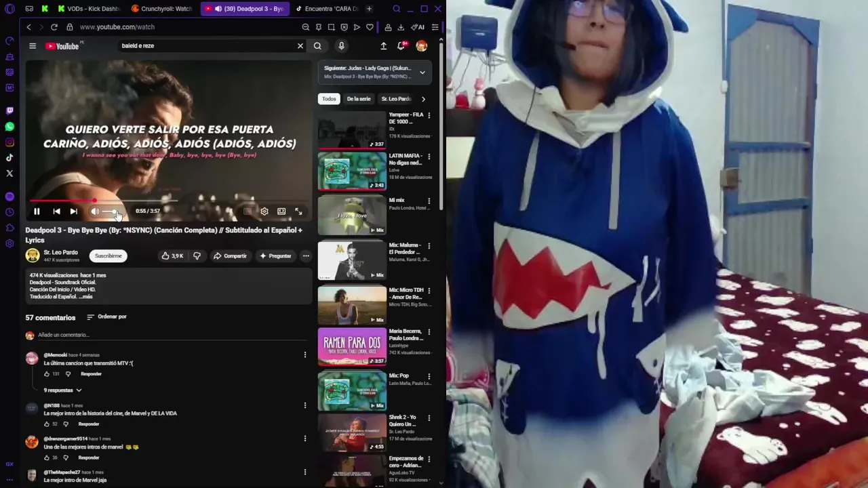This screenshot has width=868, height=488.
Task: Share video with Compartir button
Action: tap(230, 256)
